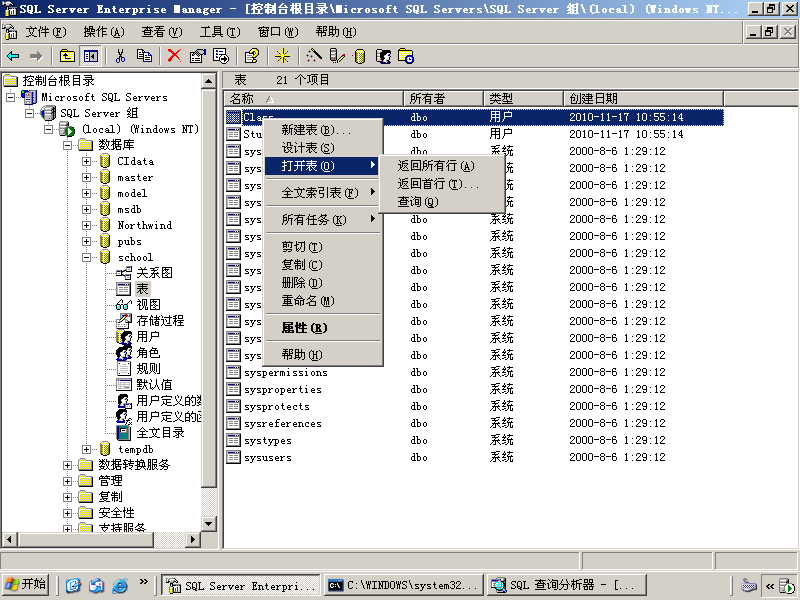Click the tree pane scroll down arrow
The image size is (800, 600).
click(209, 524)
